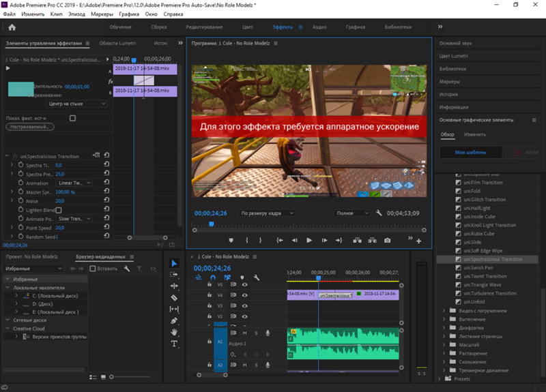Select the Track Select Forward tool
Screen dimensions: 546x392
[174, 275]
